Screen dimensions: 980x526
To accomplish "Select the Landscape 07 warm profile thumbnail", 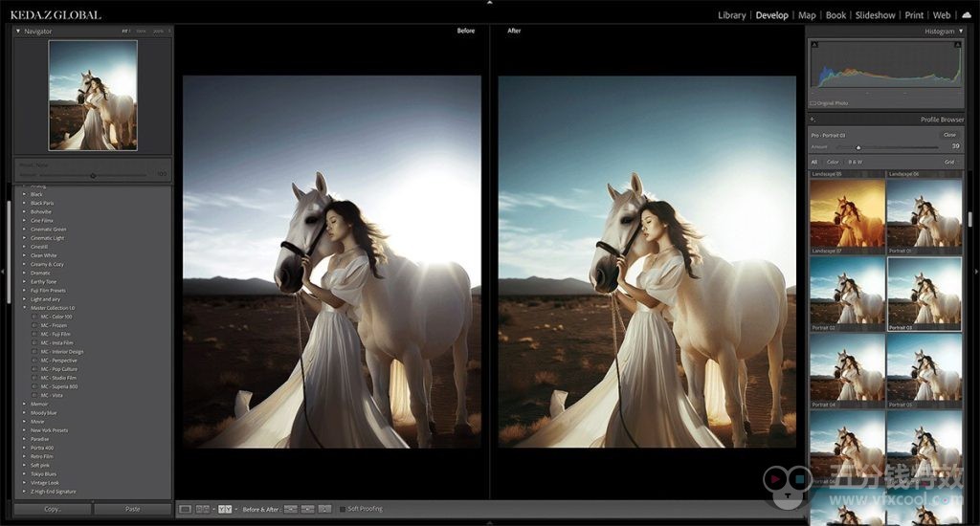I will coord(848,213).
